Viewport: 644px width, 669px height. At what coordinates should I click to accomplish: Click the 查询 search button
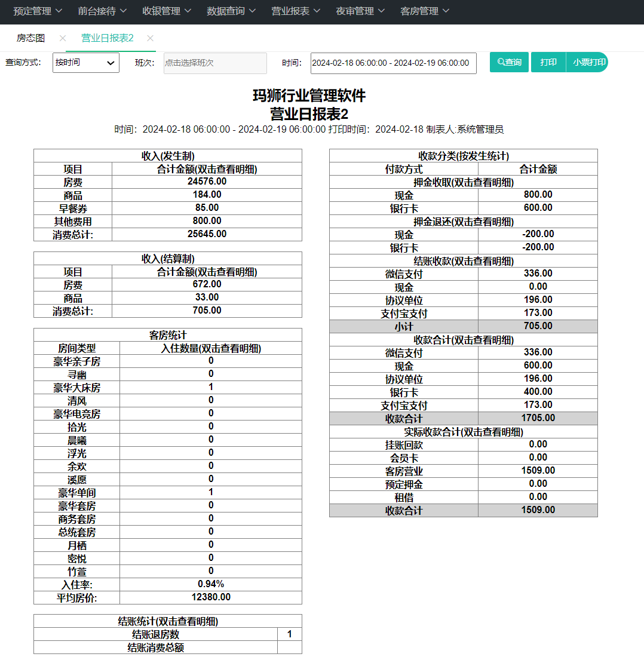(x=509, y=62)
